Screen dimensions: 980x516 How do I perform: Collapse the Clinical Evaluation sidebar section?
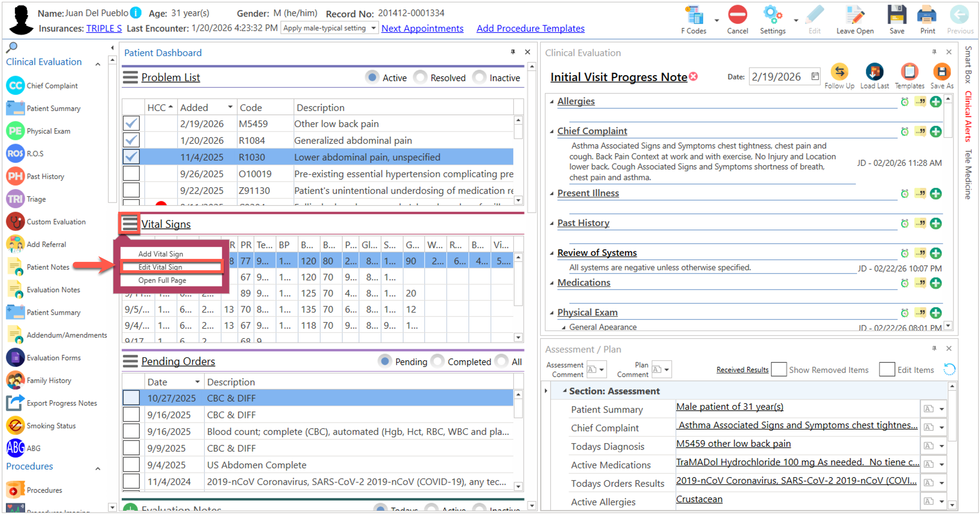pos(98,64)
